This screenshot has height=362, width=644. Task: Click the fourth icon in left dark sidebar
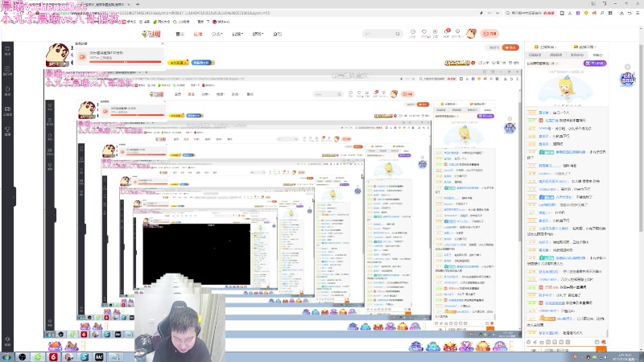[x=7, y=111]
